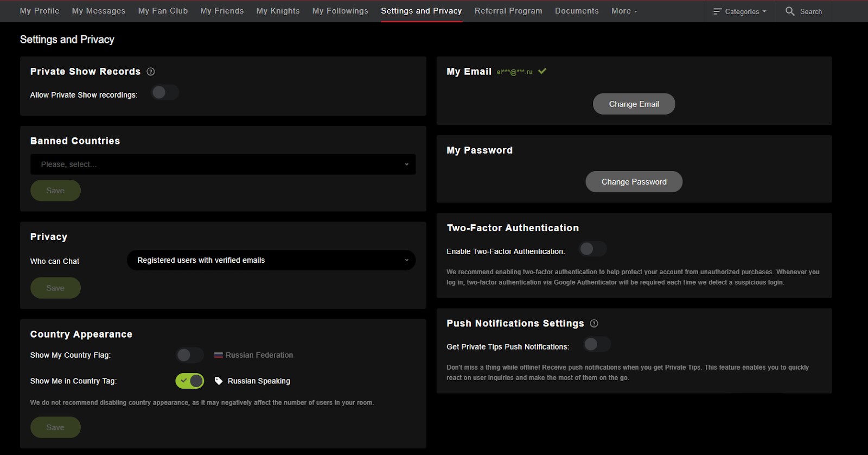Click the verified email checkmark icon

(x=542, y=71)
